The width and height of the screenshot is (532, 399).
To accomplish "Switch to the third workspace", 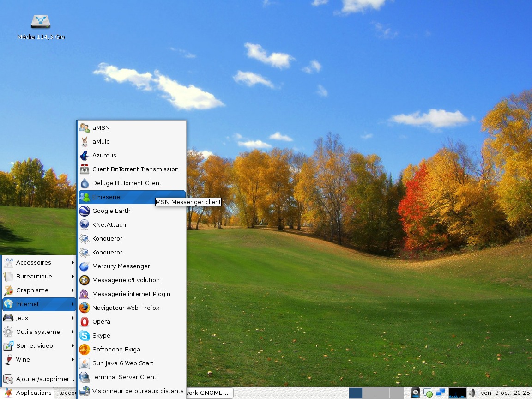I will 383,393.
